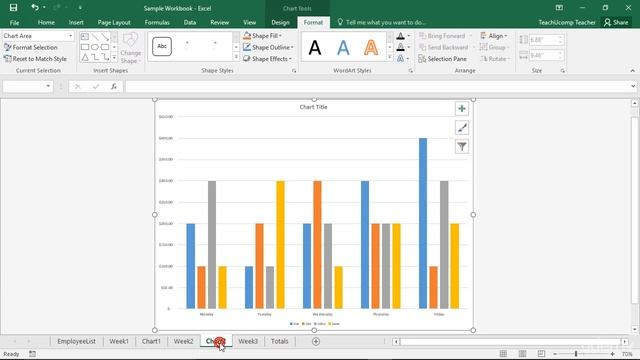Add a new sheet with plus button

[316, 342]
